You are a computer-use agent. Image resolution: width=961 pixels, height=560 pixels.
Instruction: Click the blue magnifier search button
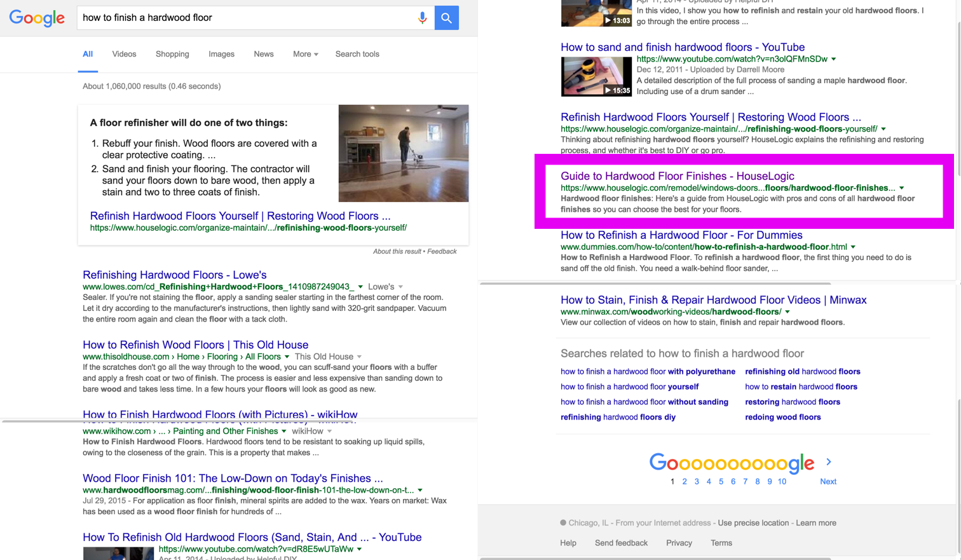(447, 18)
